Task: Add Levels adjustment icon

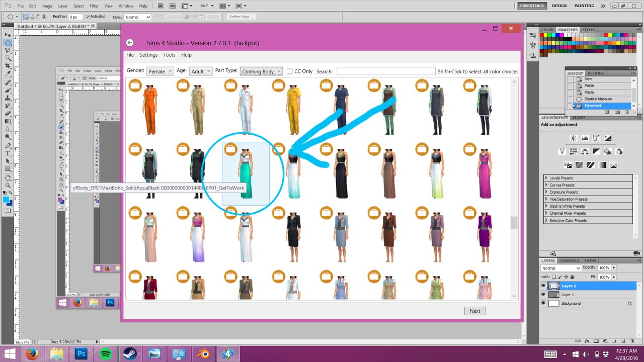Action: tap(585, 138)
